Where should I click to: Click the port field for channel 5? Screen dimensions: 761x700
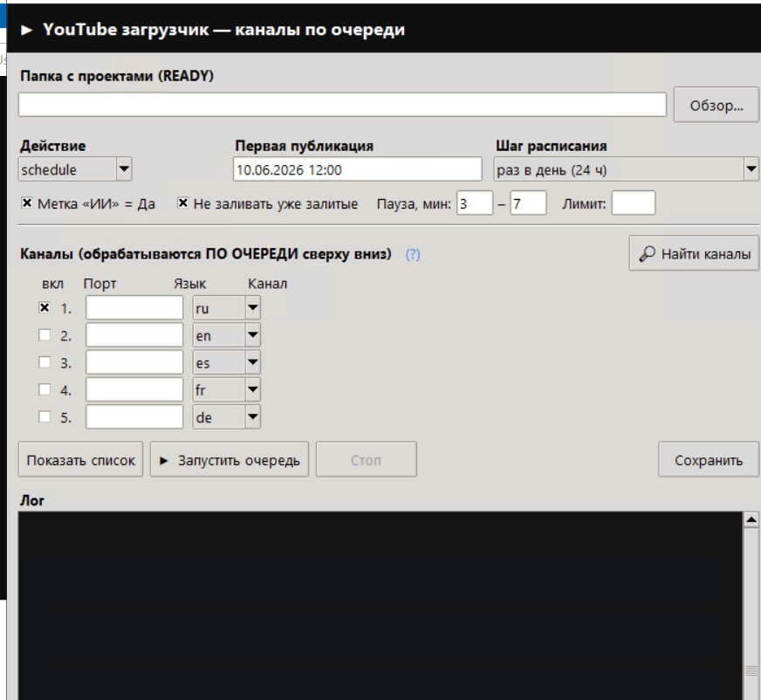134,416
